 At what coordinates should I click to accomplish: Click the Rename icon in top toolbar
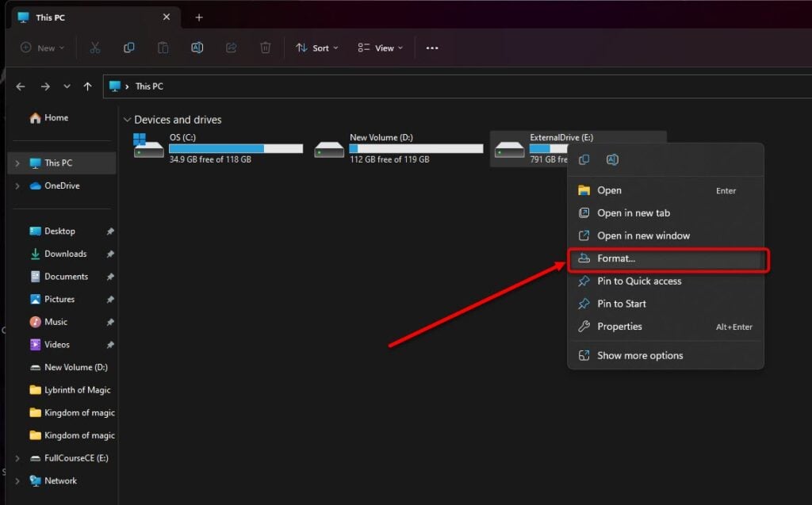click(x=197, y=48)
